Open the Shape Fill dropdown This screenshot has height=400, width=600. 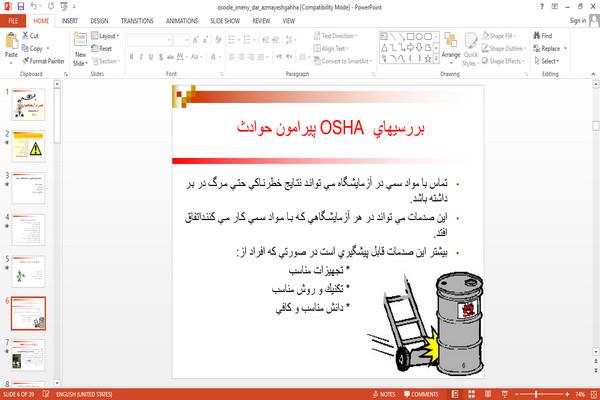pyautogui.click(x=499, y=36)
